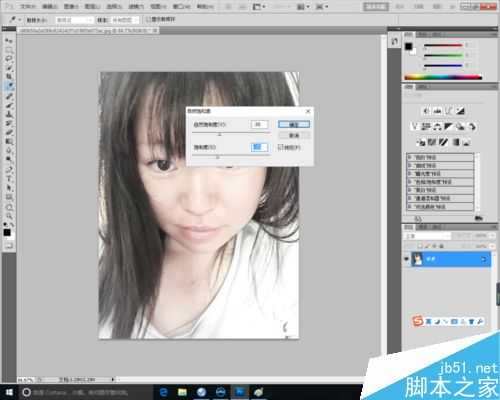500x400 pixels.
Task: Toggle the Preview checkbox in Vibrance dialog
Action: 281,147
